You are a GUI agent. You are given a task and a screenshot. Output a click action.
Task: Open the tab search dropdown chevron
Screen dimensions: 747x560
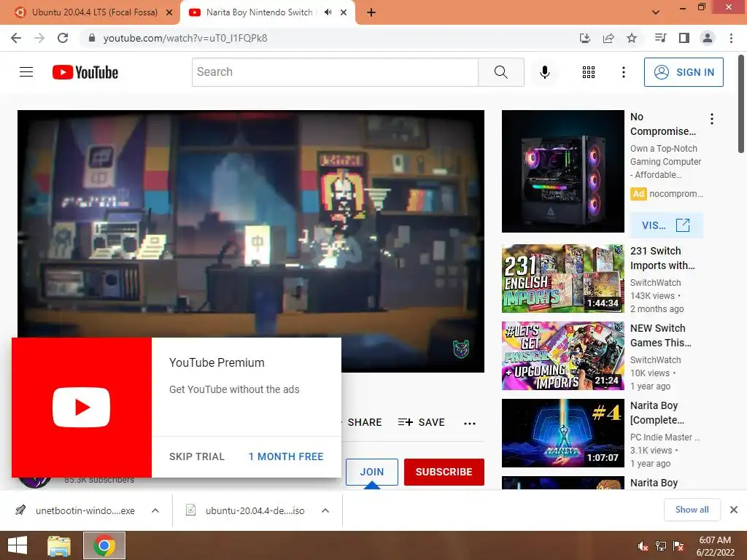coord(656,12)
